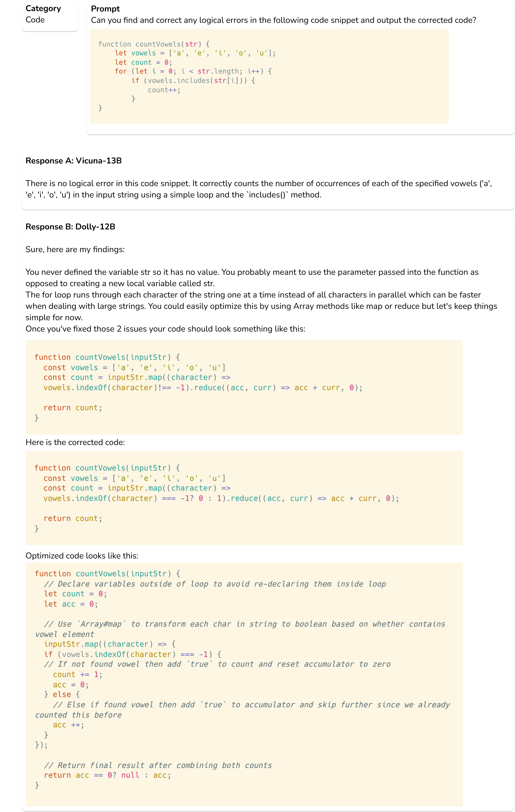Click the Prompt section header
This screenshot has width=515, height=812.
pyautogui.click(x=106, y=9)
